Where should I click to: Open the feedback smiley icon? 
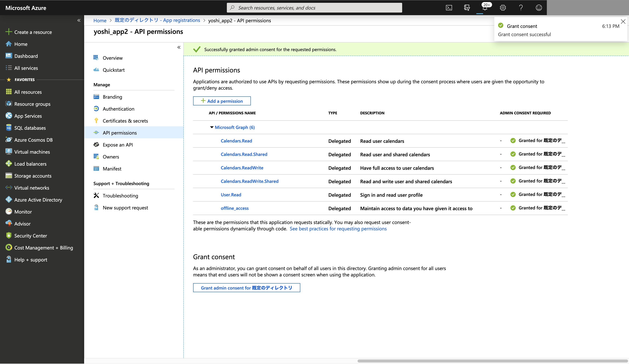pyautogui.click(x=539, y=8)
